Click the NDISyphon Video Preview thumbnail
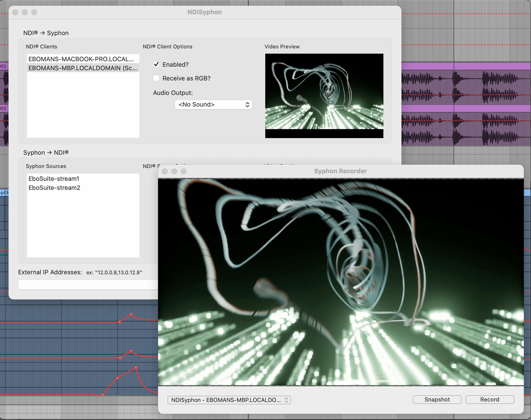 (324, 95)
